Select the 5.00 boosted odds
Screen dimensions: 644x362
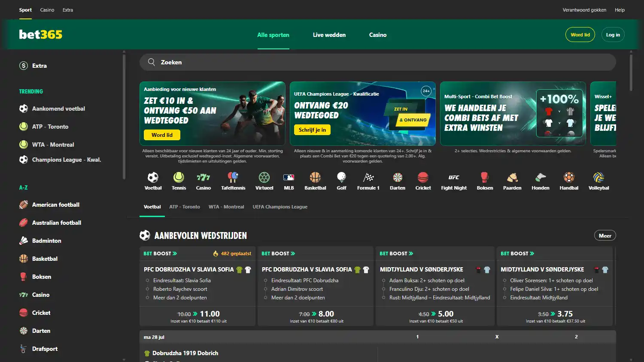(446, 314)
